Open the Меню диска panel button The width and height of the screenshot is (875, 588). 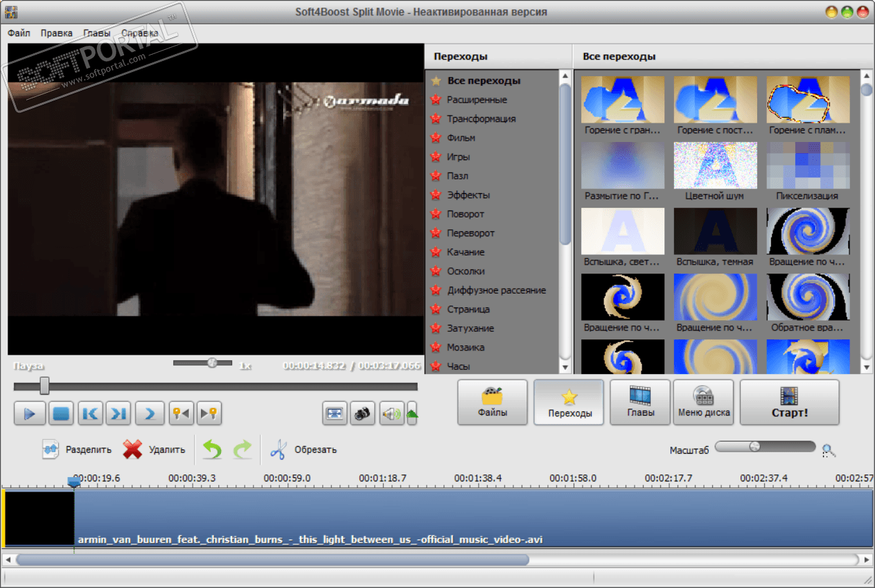coord(703,402)
